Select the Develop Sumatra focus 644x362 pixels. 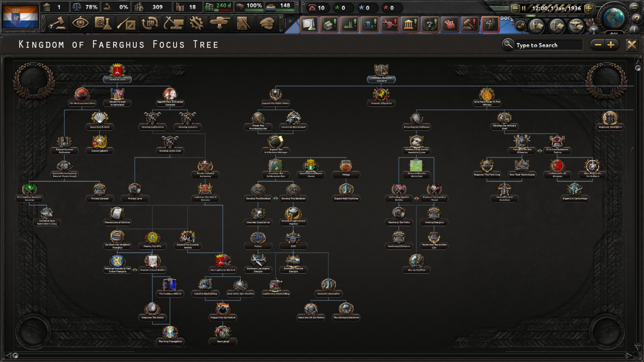[x=187, y=121]
